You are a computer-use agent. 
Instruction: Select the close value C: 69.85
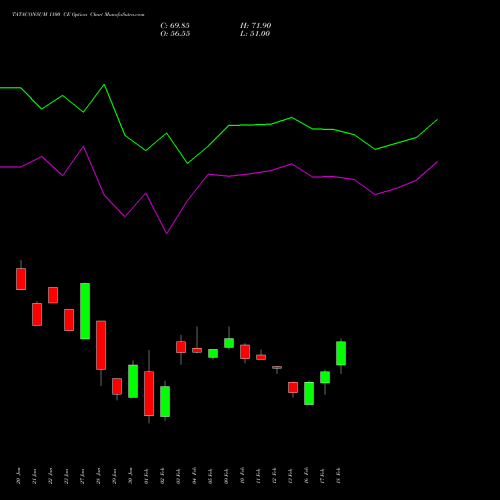[175, 26]
